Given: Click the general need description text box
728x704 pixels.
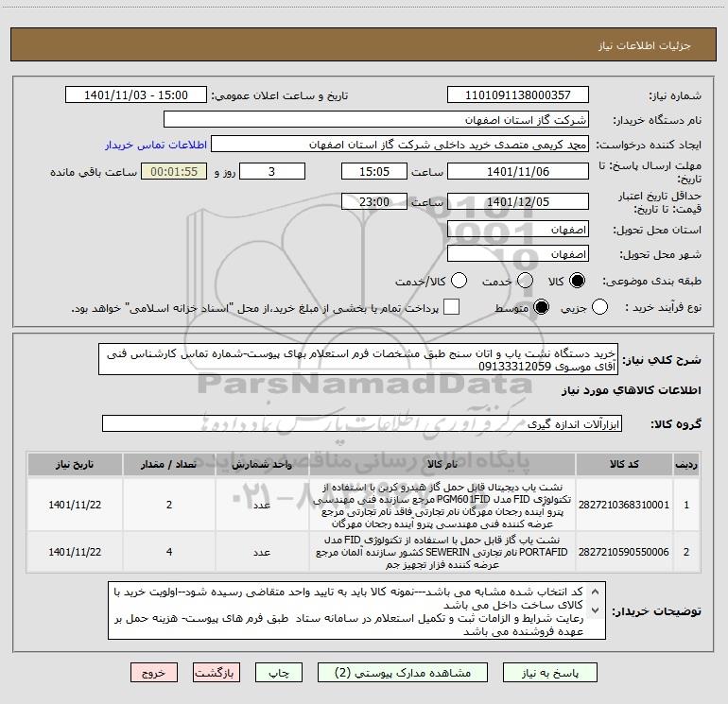Looking at the screenshot, I should [358, 360].
